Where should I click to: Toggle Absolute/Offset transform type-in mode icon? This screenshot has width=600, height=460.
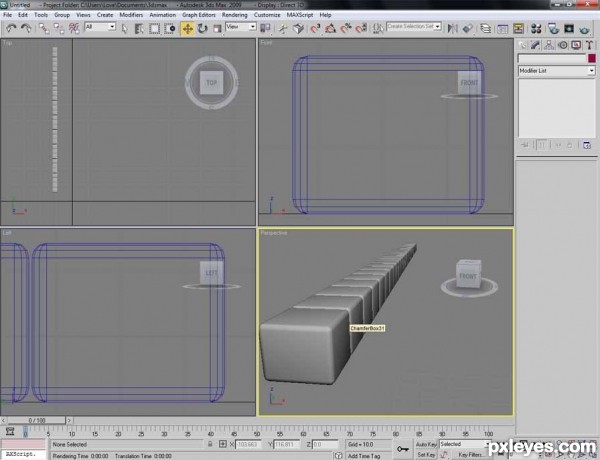(x=223, y=444)
